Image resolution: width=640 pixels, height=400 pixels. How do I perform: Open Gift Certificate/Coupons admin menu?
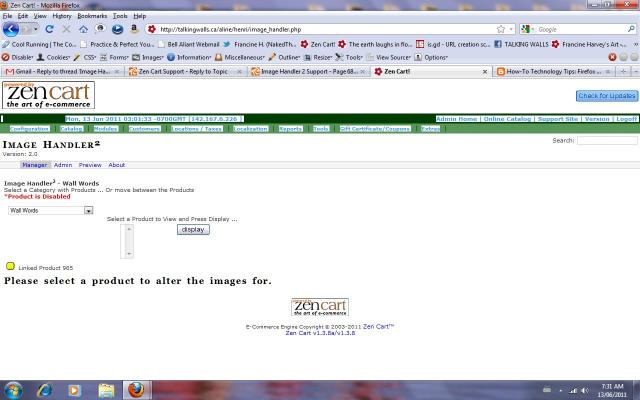pyautogui.click(x=375, y=129)
